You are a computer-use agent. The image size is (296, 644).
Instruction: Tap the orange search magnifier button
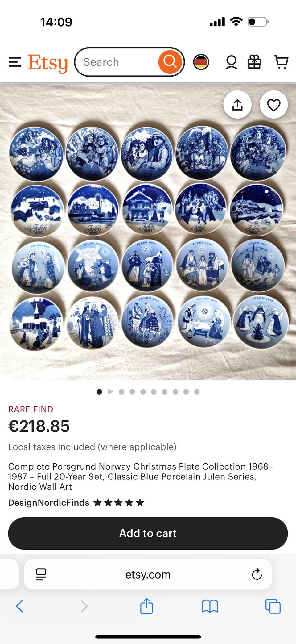[x=170, y=62]
